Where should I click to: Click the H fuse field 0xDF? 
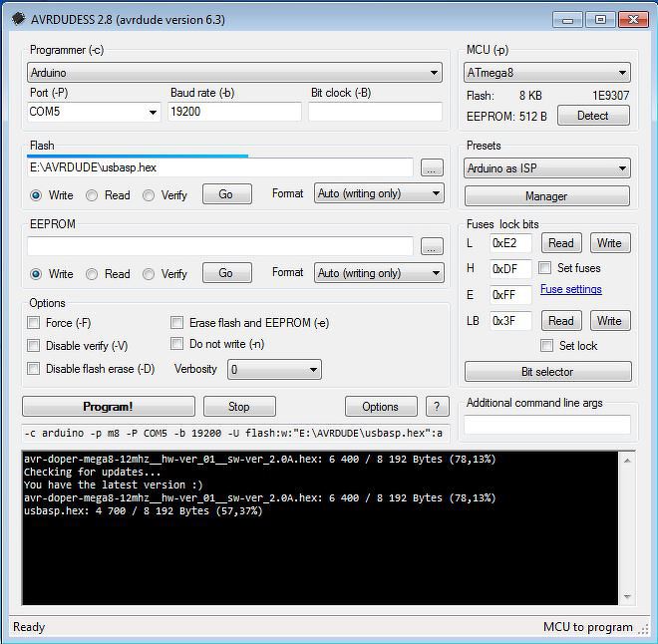pos(510,268)
